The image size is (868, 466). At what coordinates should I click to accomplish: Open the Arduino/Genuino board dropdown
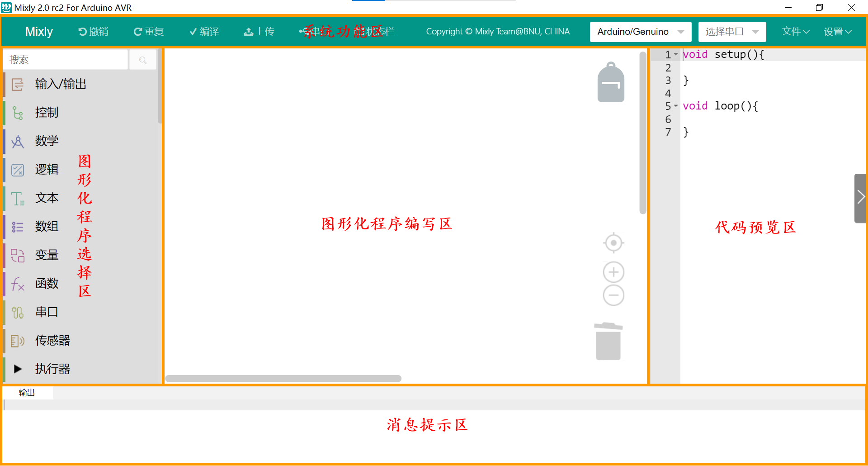640,32
